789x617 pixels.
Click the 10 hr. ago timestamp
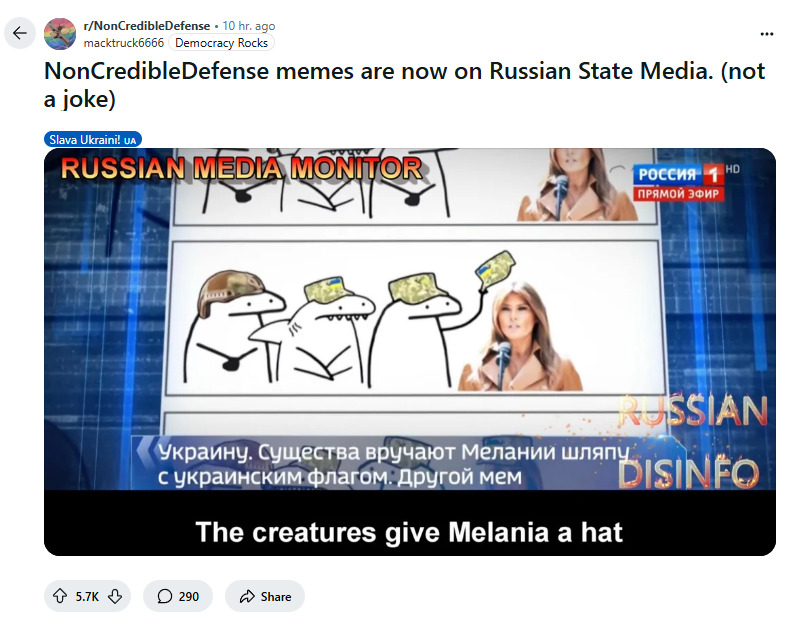click(x=249, y=26)
